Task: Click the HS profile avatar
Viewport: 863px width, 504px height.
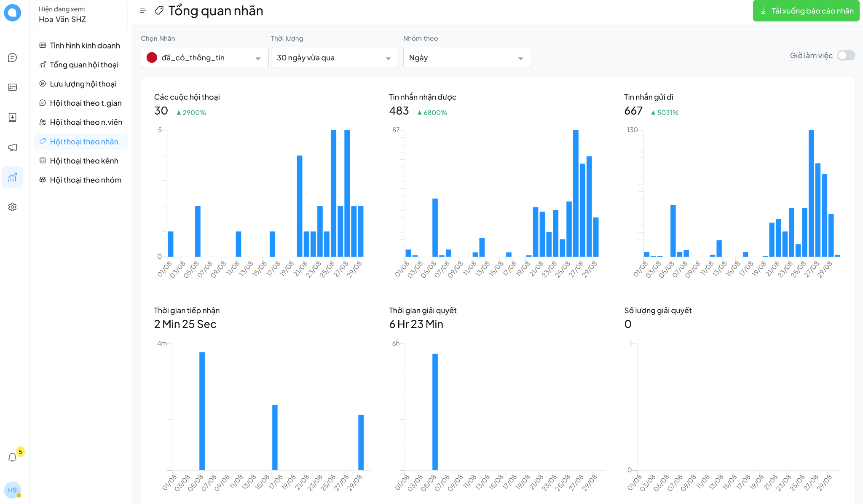Action: click(x=12, y=490)
